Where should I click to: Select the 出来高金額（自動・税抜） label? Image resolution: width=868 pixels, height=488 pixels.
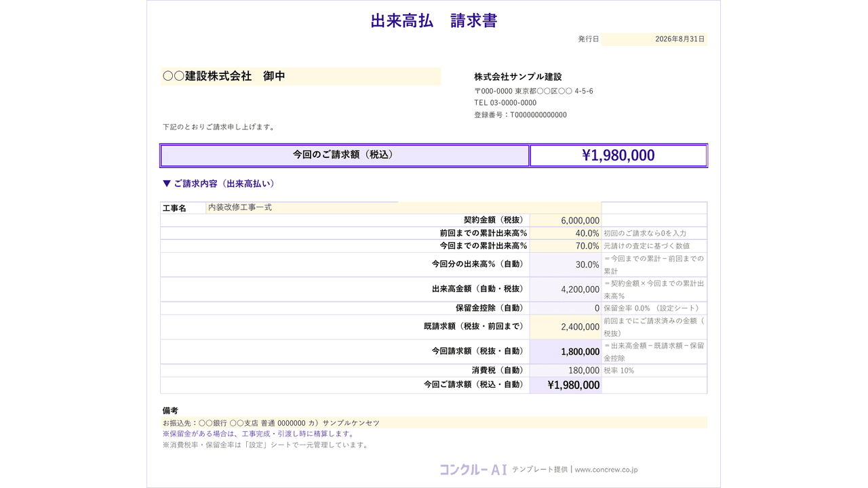pos(478,289)
